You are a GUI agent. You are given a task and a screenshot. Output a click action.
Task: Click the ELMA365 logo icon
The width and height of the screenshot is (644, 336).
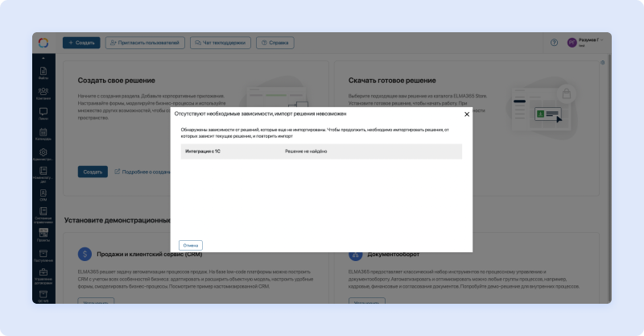pyautogui.click(x=43, y=43)
